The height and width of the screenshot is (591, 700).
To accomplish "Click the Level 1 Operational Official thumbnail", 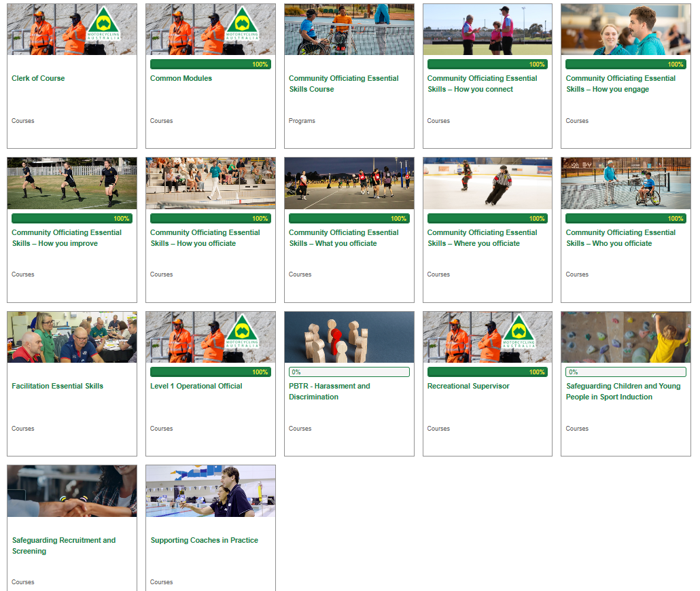I will click(210, 337).
